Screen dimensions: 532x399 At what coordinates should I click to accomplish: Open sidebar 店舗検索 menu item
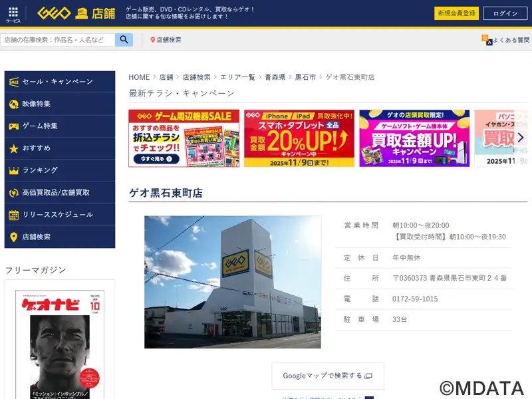[60, 237]
